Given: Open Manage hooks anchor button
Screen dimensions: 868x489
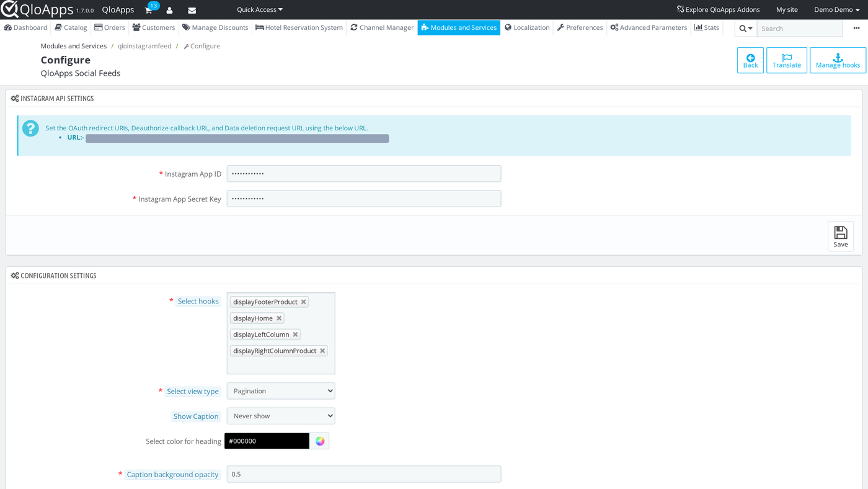Looking at the screenshot, I should (x=838, y=60).
